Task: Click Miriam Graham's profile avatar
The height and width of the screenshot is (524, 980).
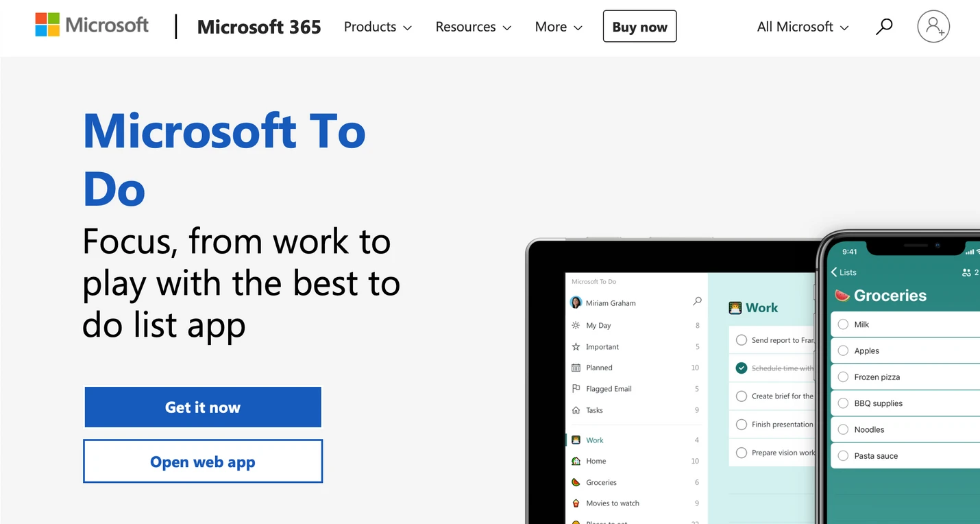Action: [576, 302]
